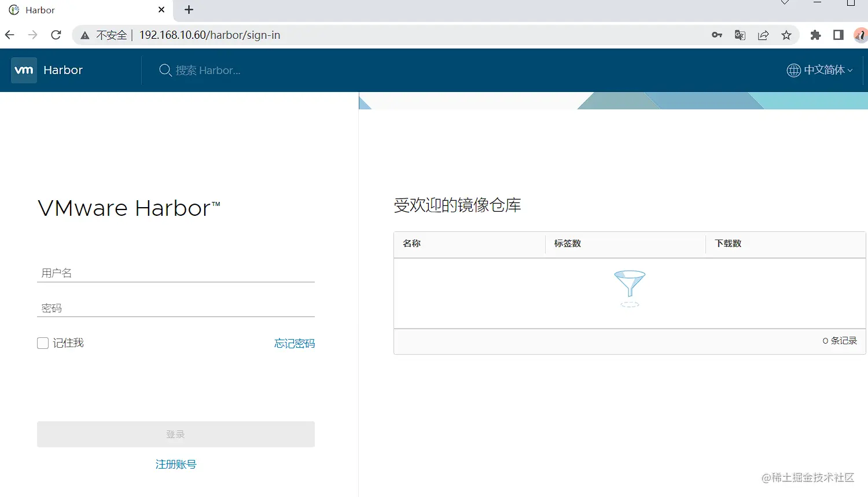The height and width of the screenshot is (497, 868).
Task: Open saved passwords key icon
Action: [x=717, y=35]
